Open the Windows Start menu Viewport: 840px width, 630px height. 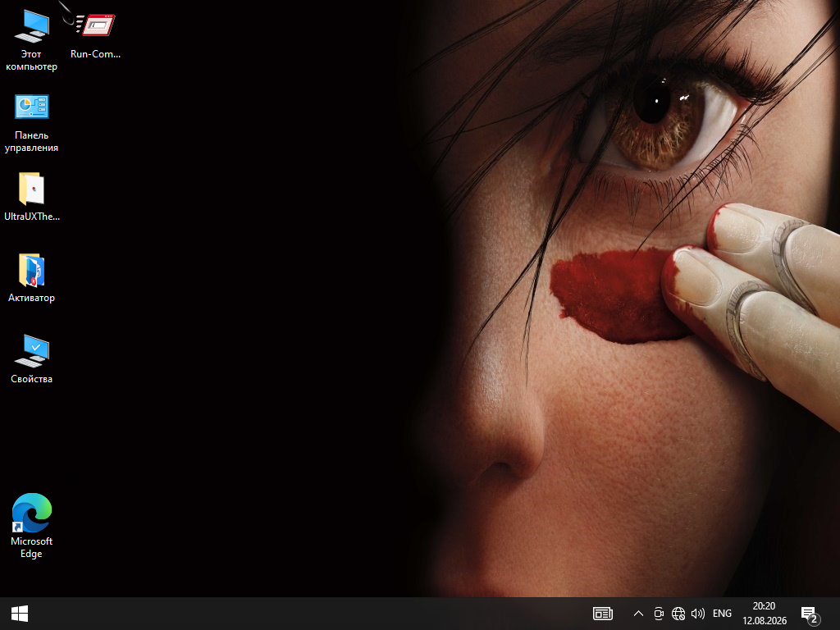point(20,614)
